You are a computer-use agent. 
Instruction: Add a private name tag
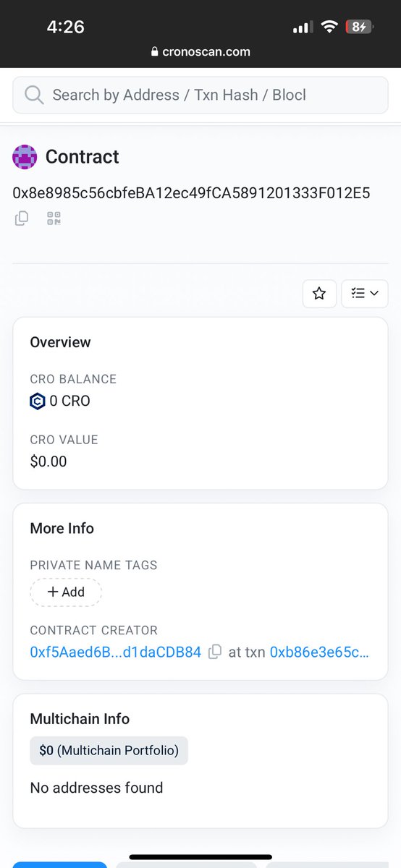(x=66, y=592)
